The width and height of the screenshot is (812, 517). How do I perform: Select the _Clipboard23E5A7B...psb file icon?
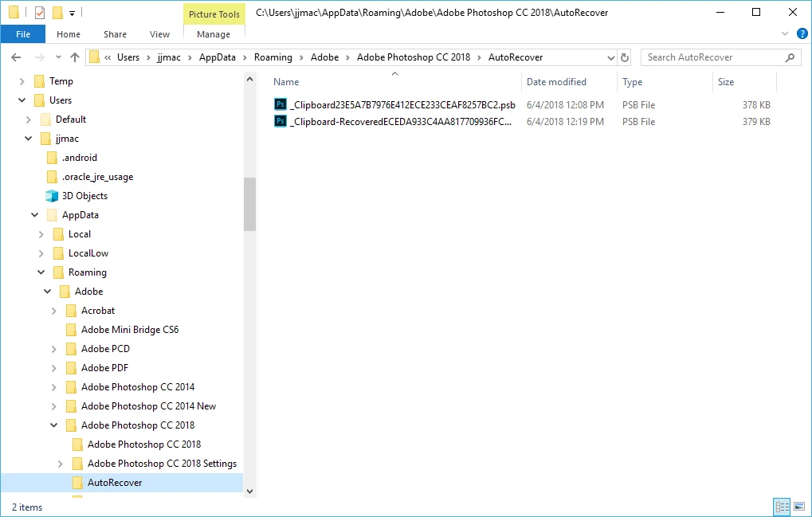(x=280, y=104)
